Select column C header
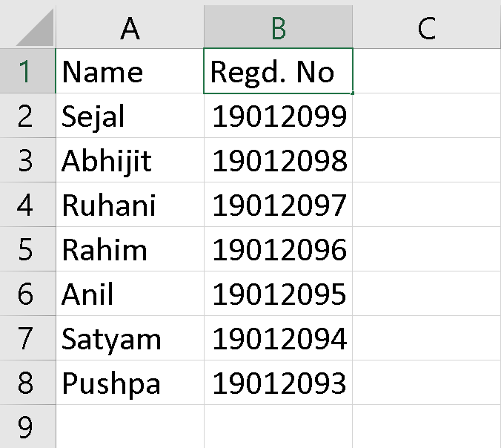Screen dimensions: 501x448 427,27
